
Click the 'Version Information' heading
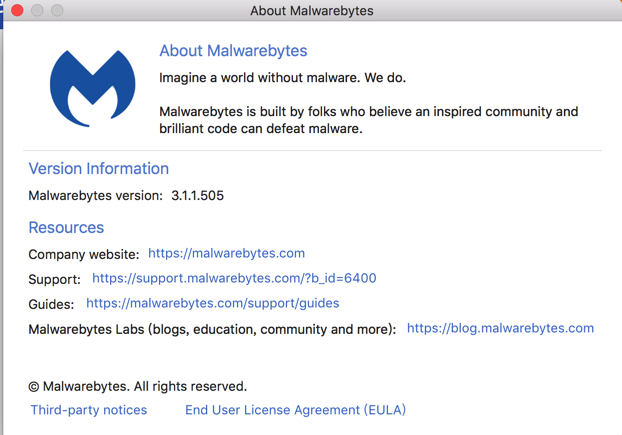point(99,169)
